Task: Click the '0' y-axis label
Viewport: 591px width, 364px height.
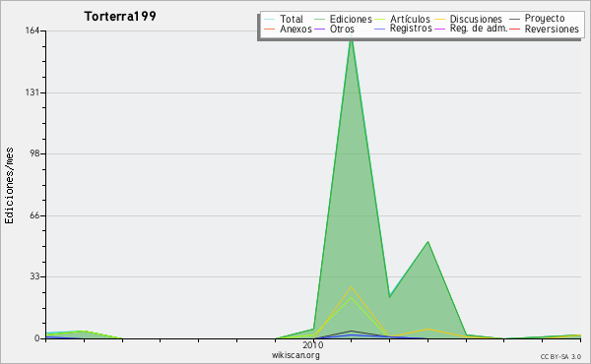Action: tap(37, 338)
